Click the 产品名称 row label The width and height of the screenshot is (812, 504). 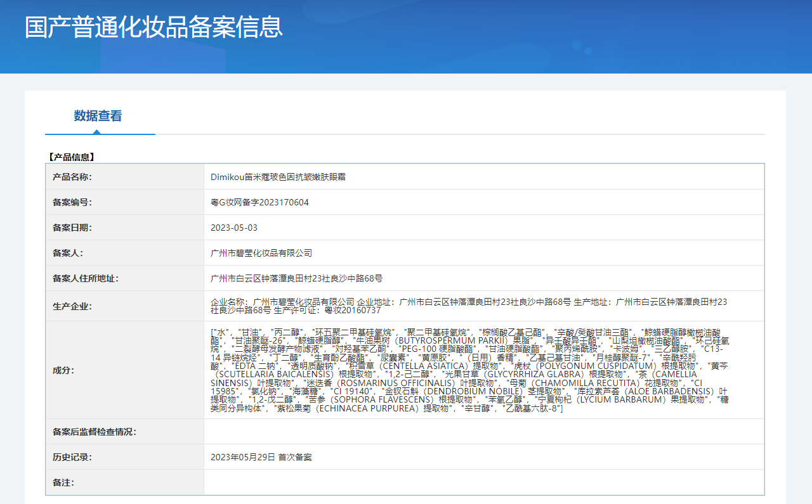72,177
